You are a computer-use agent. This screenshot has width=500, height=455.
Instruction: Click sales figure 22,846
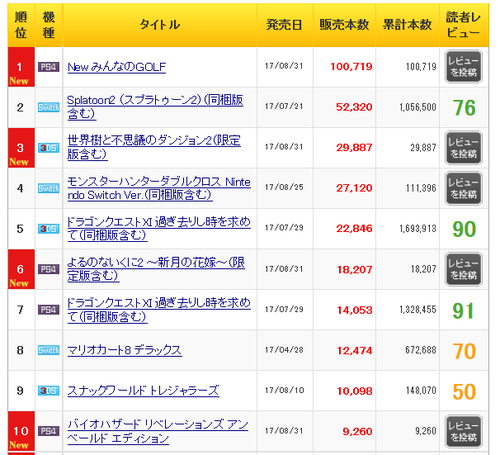(x=354, y=228)
